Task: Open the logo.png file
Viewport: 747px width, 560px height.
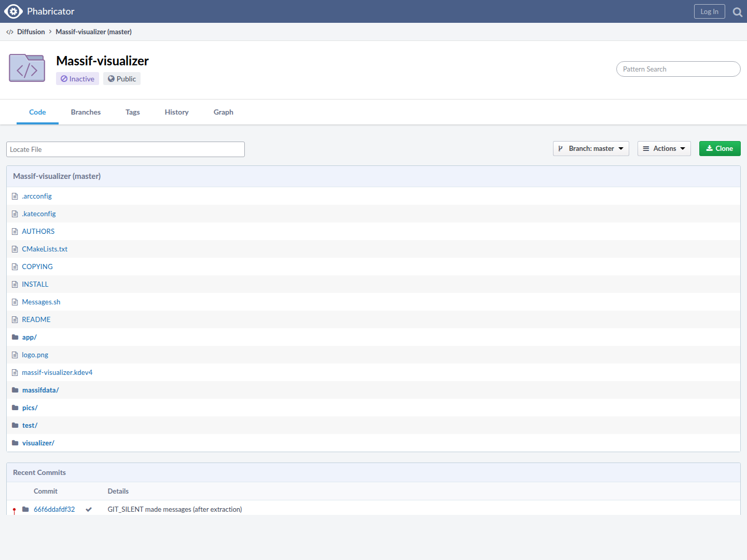Action: click(35, 355)
